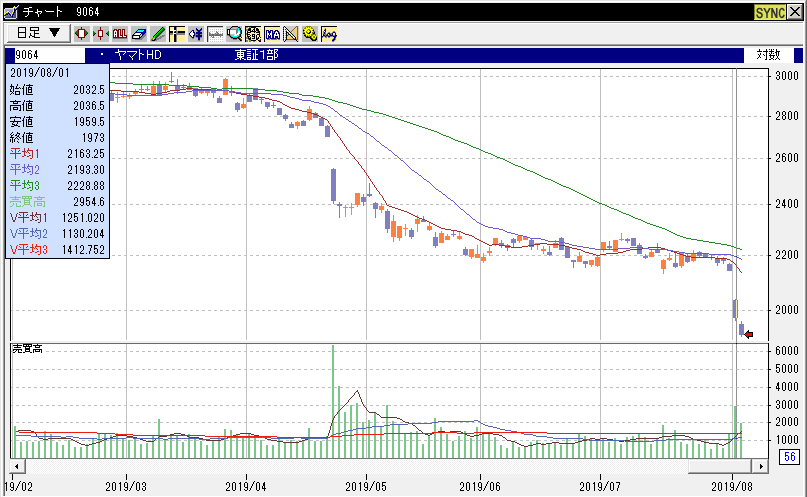Open the 日足 timeframe dropdown
Viewport: 807px width, 497px height.
coord(38,33)
